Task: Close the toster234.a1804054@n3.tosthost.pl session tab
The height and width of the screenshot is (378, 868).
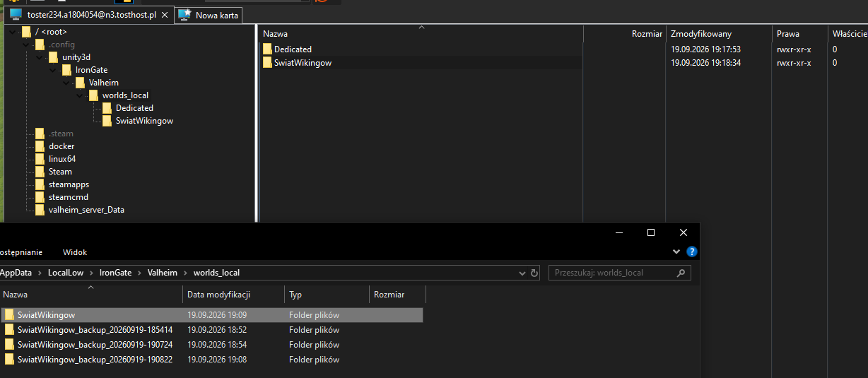Action: point(165,15)
